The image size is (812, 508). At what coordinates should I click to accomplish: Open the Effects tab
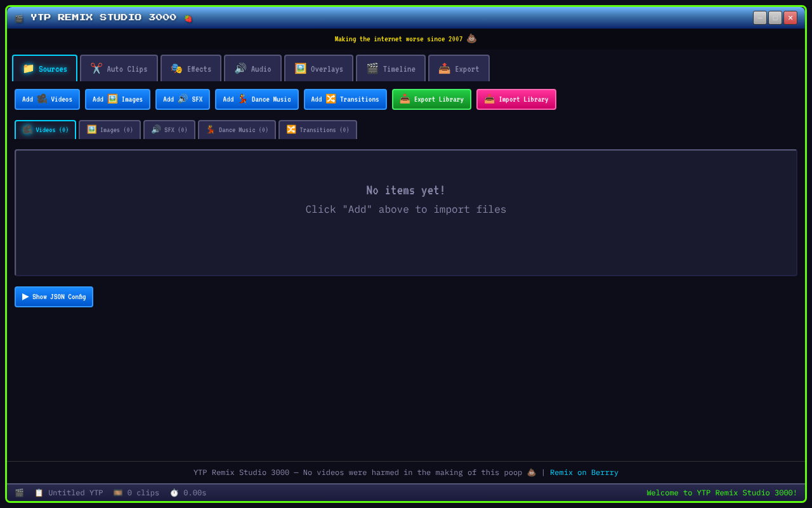pyautogui.click(x=191, y=69)
